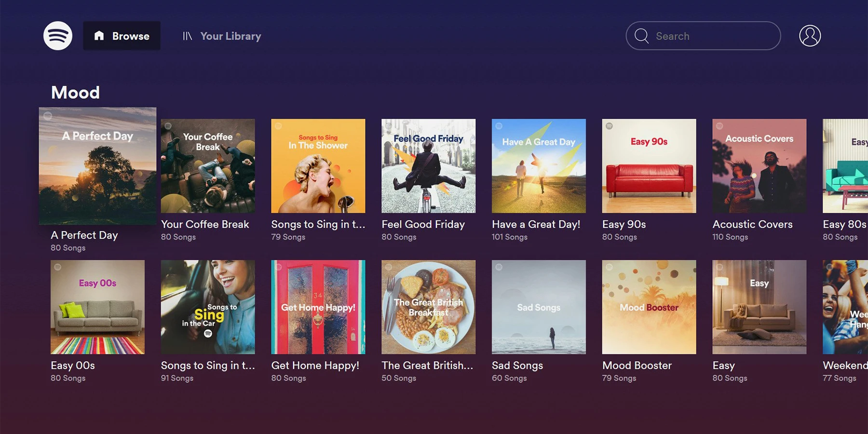This screenshot has width=868, height=434.
Task: Click the 'Have a Great Day!' title
Action: pyautogui.click(x=536, y=224)
